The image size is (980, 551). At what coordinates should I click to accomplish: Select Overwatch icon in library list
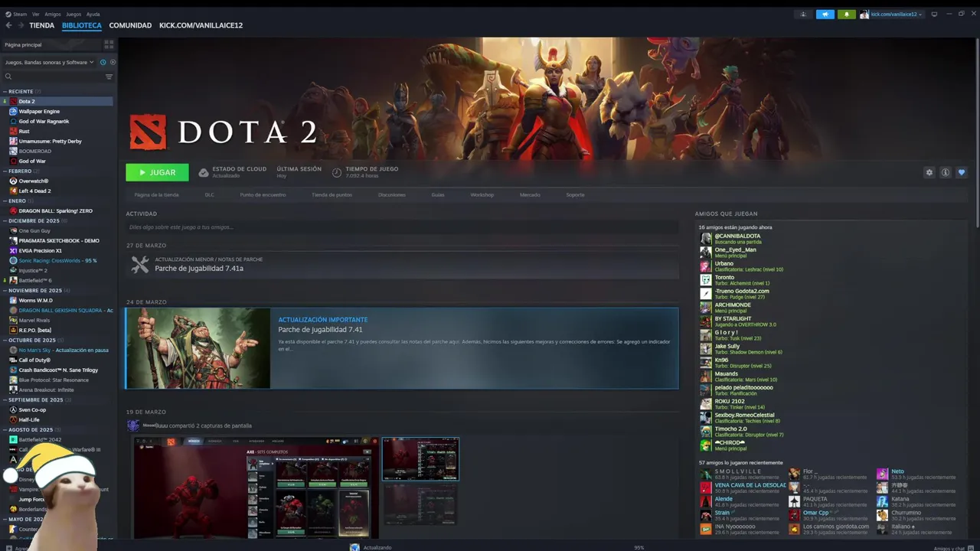click(x=13, y=181)
